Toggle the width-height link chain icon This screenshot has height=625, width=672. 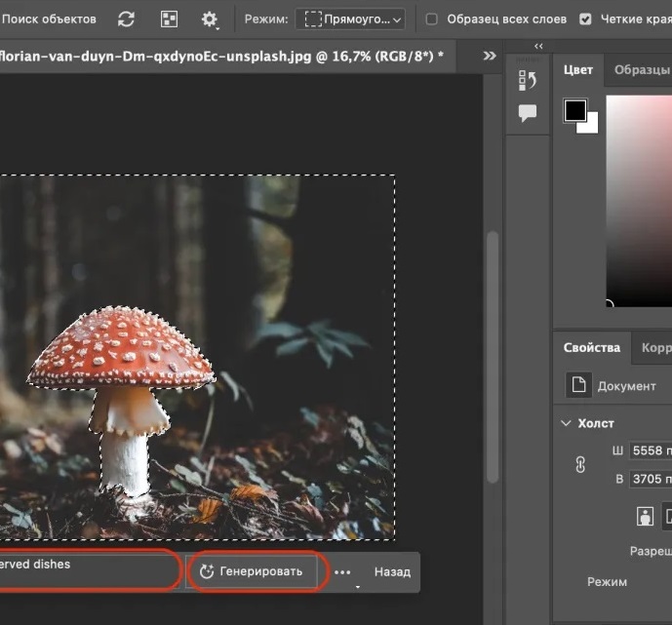[x=580, y=464]
